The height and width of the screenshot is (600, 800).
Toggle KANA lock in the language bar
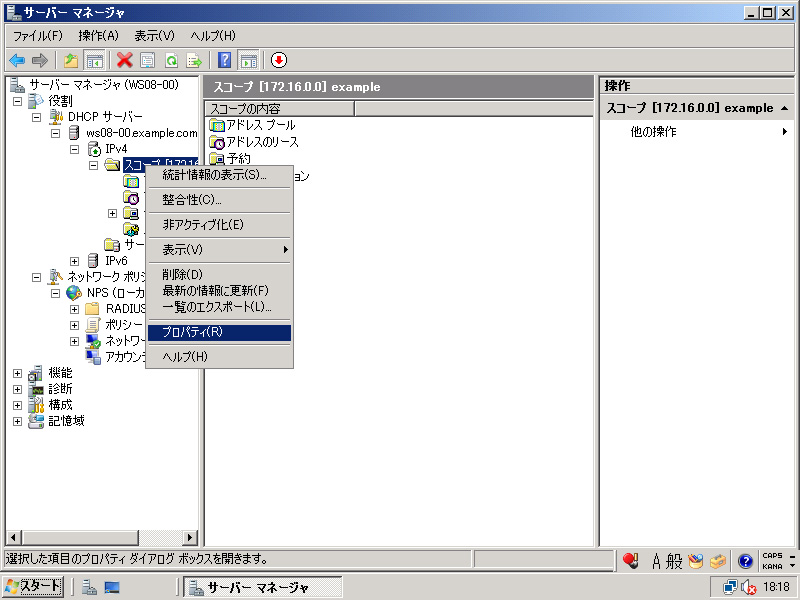[x=772, y=565]
